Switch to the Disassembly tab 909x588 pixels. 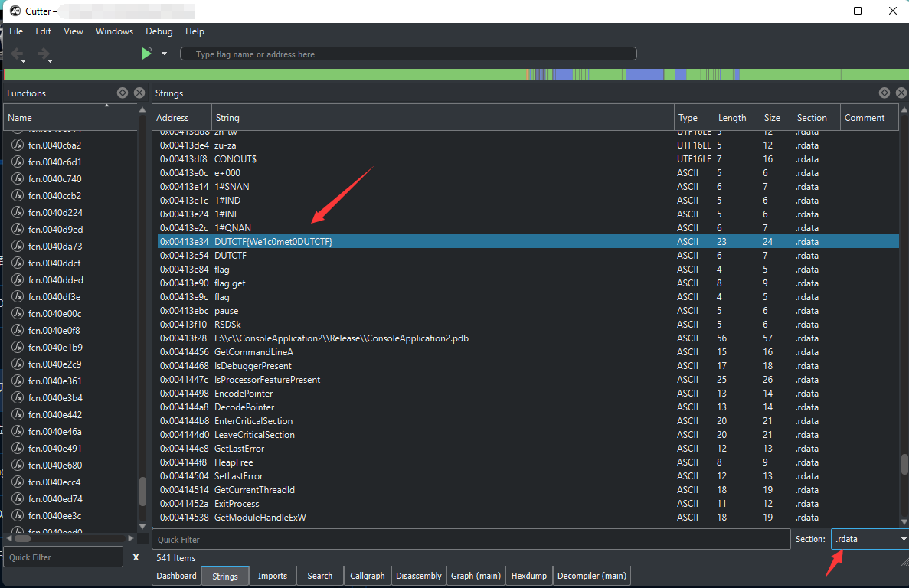(x=419, y=576)
